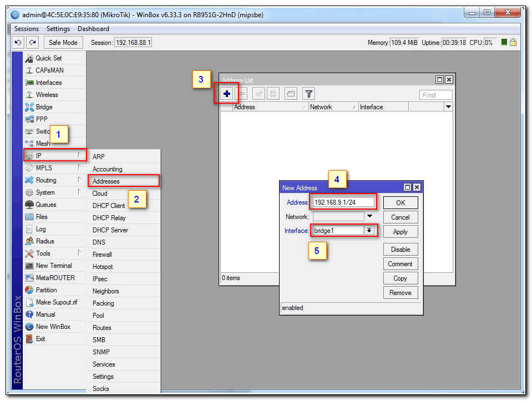Open the Interface dropdown in New Address

(369, 231)
